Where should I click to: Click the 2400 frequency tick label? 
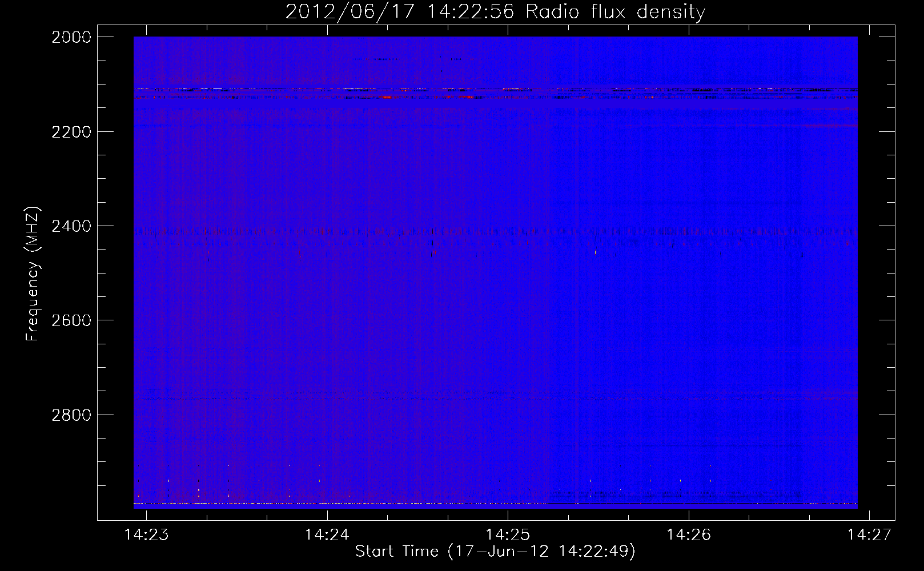(x=71, y=226)
